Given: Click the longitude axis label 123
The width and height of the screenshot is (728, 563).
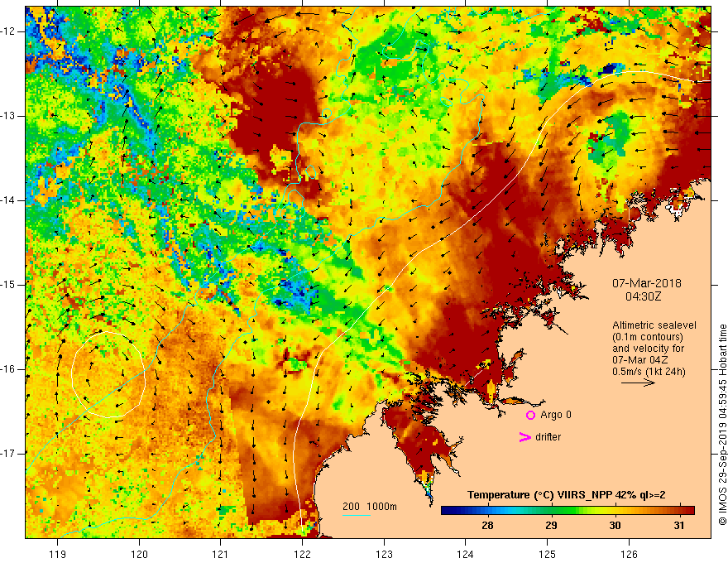Looking at the screenshot, I should pyautogui.click(x=384, y=554).
